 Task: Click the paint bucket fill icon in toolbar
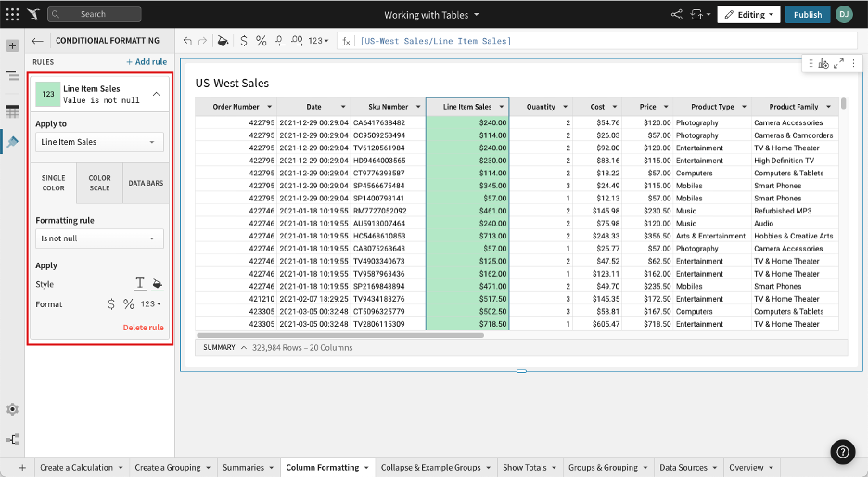[222, 41]
